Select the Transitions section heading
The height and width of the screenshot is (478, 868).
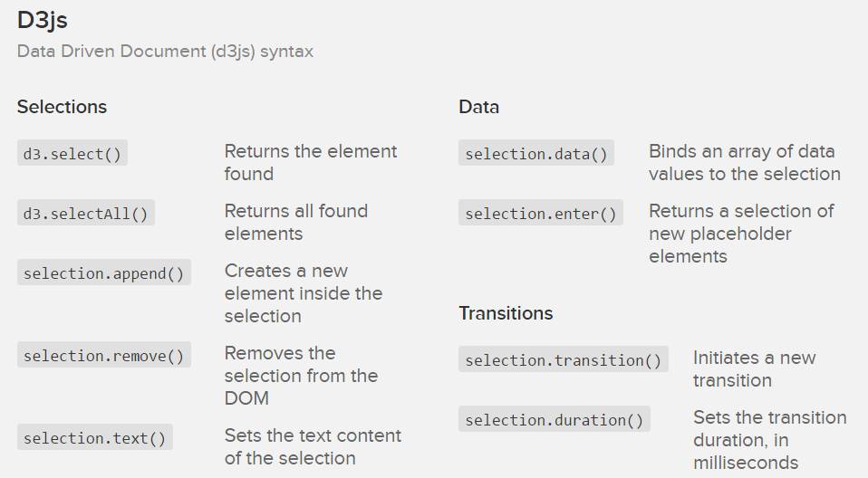pos(506,313)
